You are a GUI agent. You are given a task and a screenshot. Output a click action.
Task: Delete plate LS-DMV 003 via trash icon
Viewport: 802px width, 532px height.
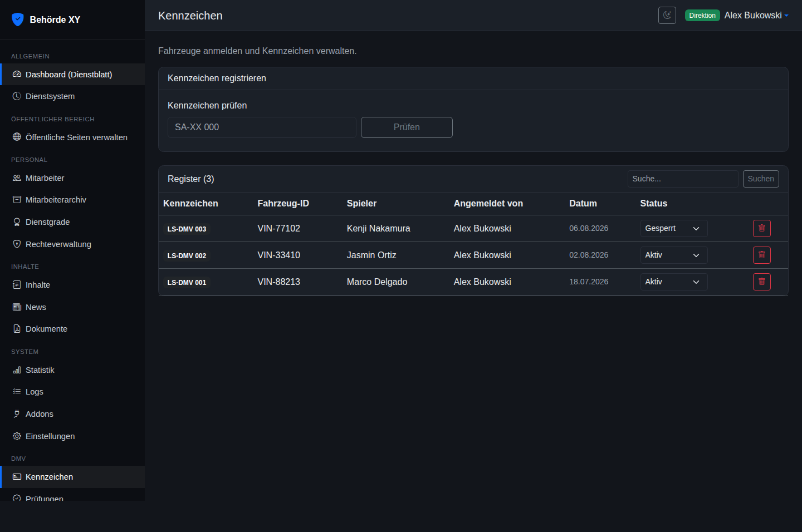(762, 229)
